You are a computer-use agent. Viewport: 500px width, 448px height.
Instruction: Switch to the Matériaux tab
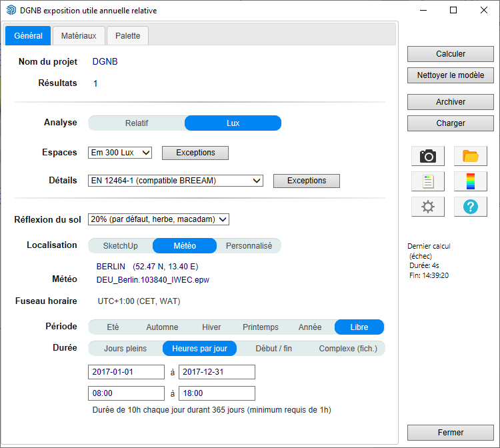[79, 36]
